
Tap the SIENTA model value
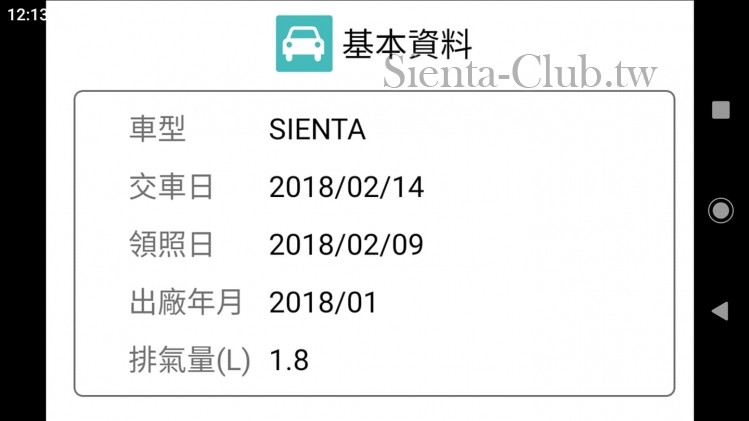coord(317,130)
